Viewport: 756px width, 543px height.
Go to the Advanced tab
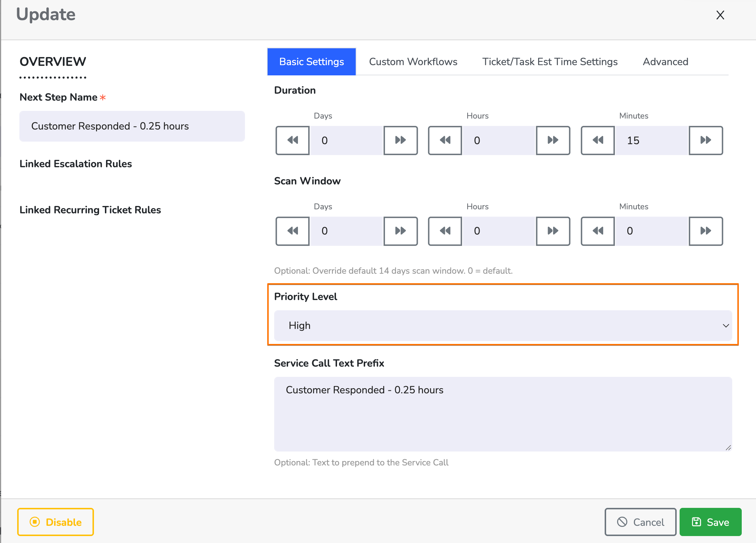click(665, 62)
